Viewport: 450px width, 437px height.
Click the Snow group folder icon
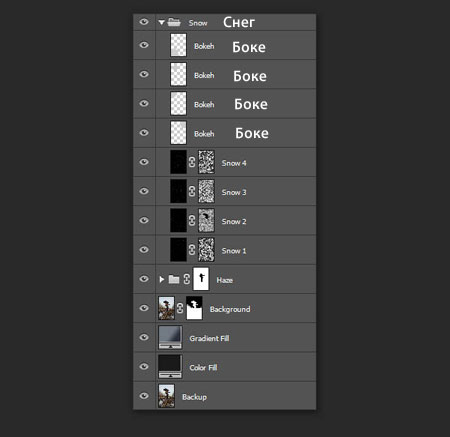174,22
